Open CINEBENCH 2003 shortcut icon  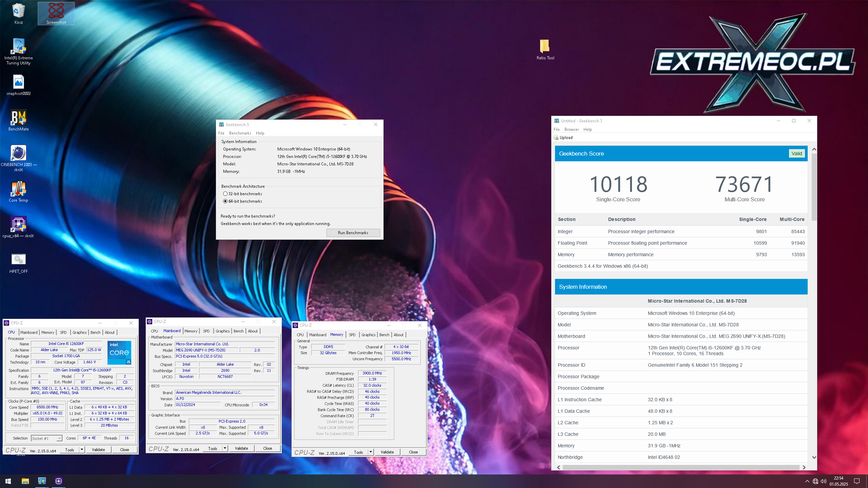click(x=19, y=158)
